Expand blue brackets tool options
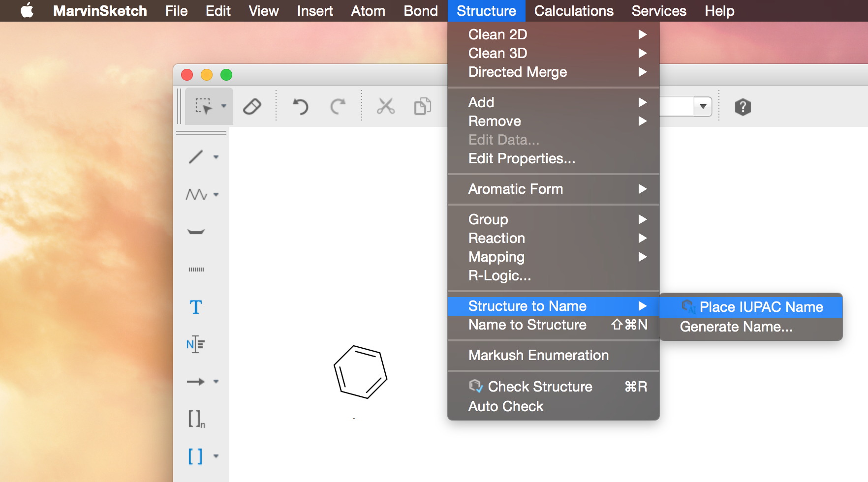The image size is (868, 482). coord(216,456)
